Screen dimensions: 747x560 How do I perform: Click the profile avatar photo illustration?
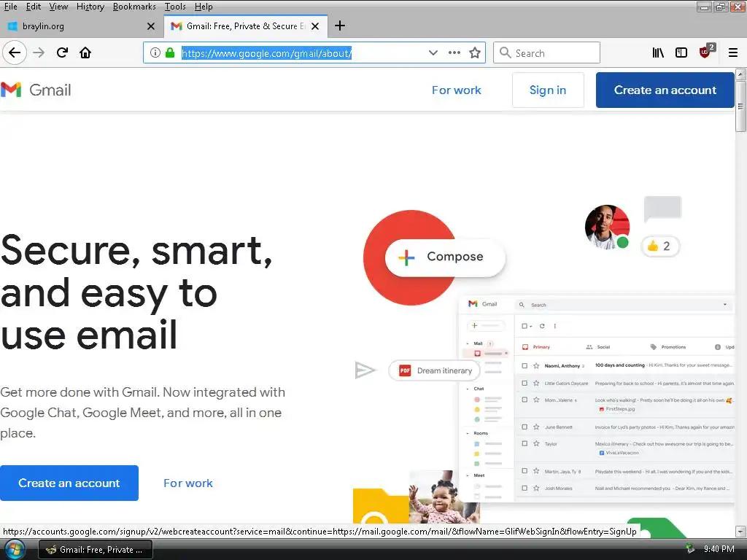[x=607, y=227]
